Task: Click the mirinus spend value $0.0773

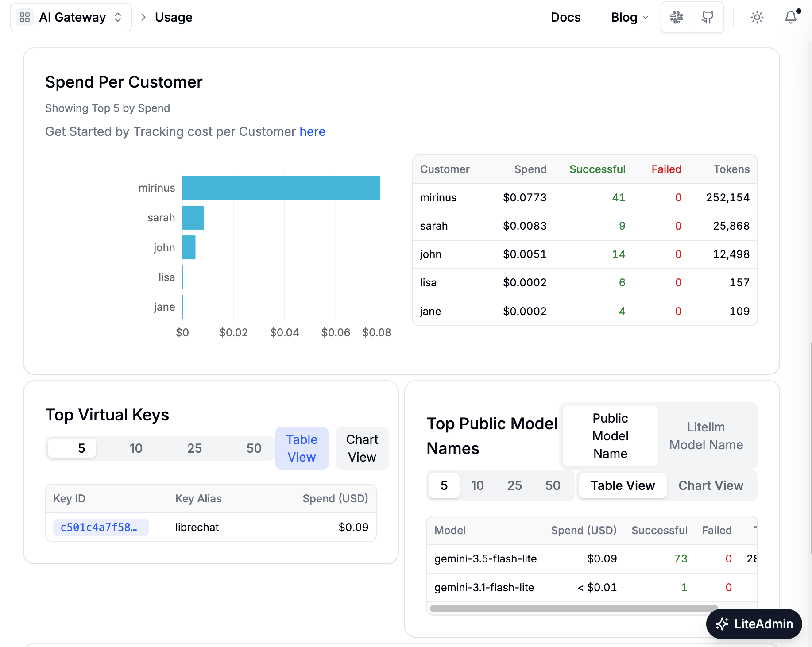Action: tap(525, 198)
